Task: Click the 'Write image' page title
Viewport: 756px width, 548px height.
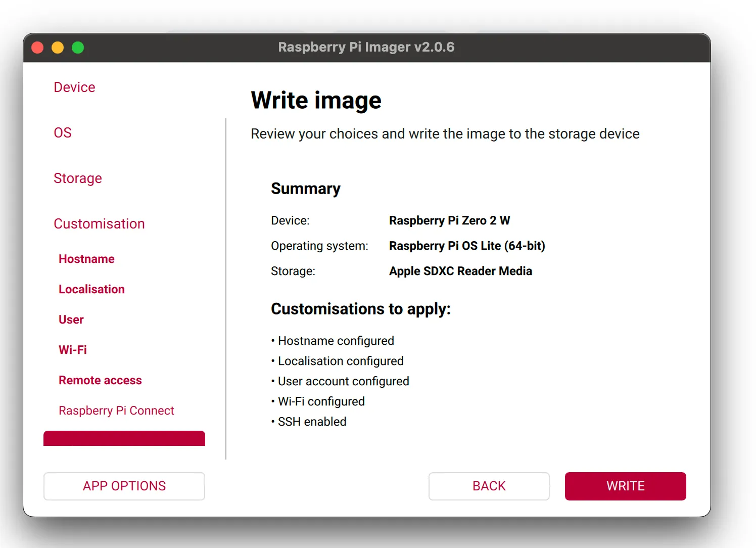Action: (x=316, y=100)
